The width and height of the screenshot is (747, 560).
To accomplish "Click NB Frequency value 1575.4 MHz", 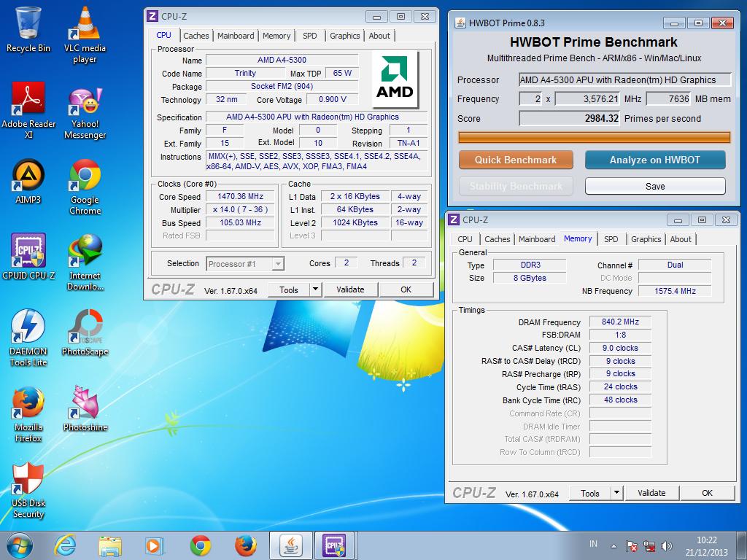I will point(675,291).
